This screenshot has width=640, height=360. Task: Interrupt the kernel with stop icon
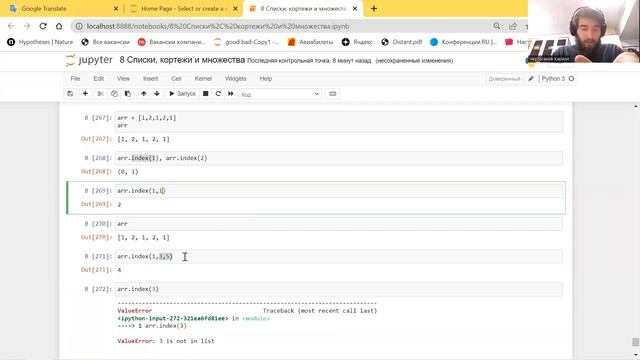[x=206, y=94]
